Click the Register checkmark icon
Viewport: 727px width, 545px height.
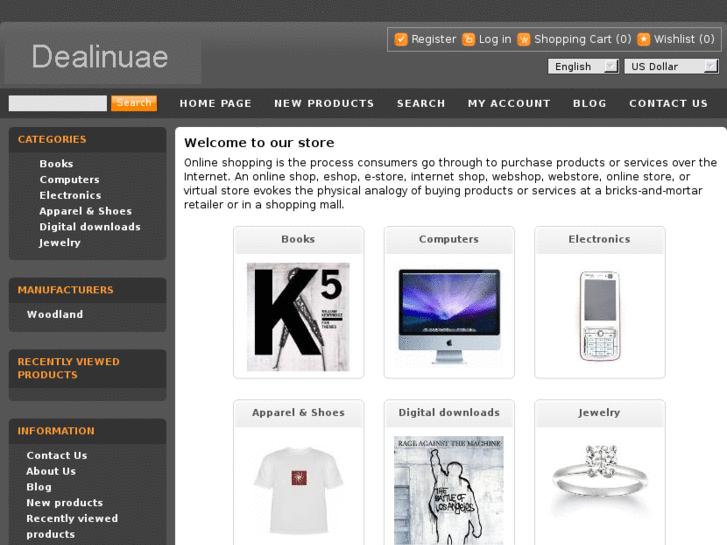click(401, 39)
